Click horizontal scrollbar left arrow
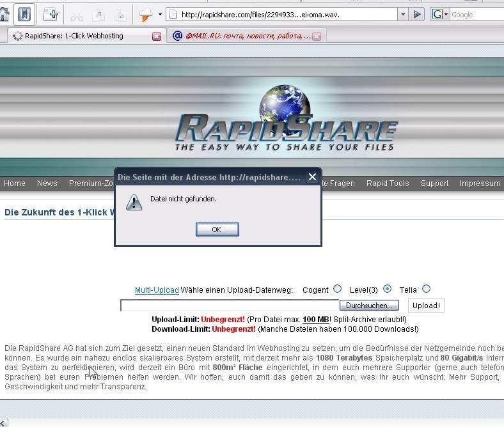 pos(4,423)
